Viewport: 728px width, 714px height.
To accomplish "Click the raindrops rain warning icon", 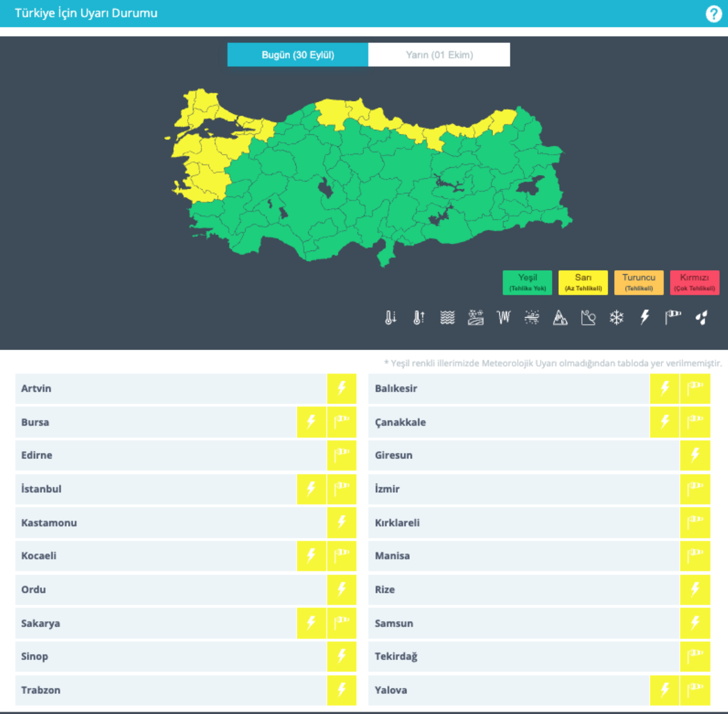I will coord(701,318).
